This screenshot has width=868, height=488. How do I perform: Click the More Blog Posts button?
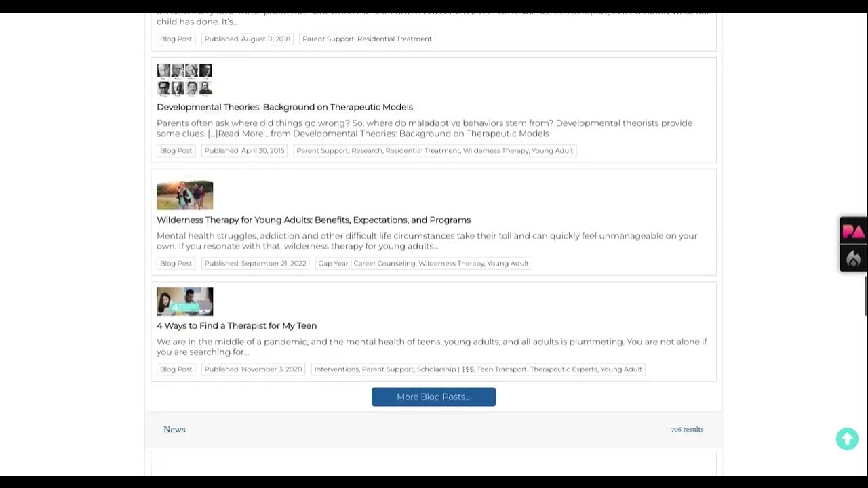[x=433, y=396]
